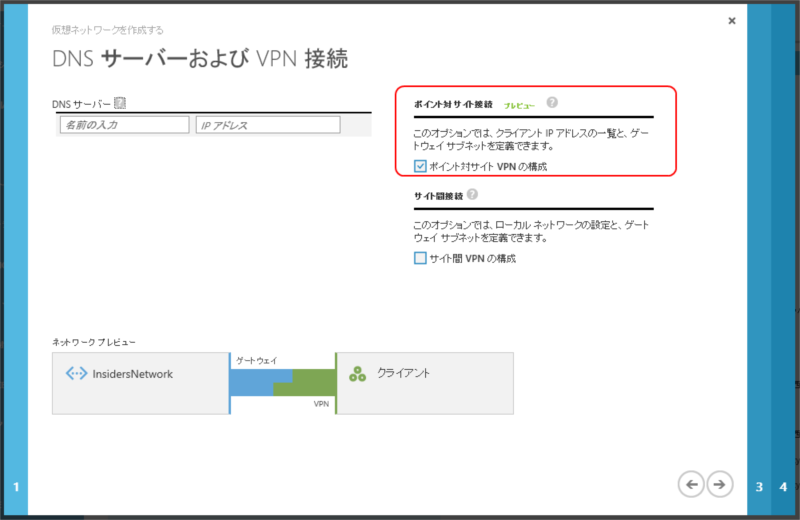Open help icon next to DNS サーバー label
This screenshot has height=520, width=800.
tap(120, 104)
